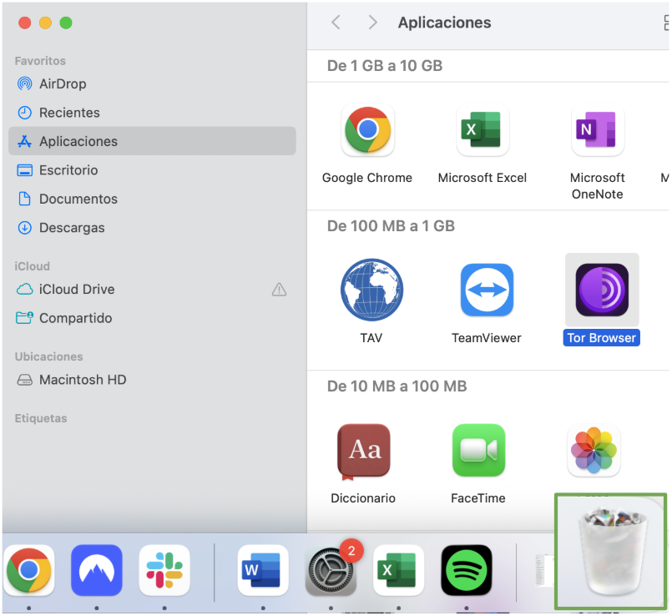The height and width of the screenshot is (616, 672).
Task: Open TeamViewer application
Action: point(486,290)
